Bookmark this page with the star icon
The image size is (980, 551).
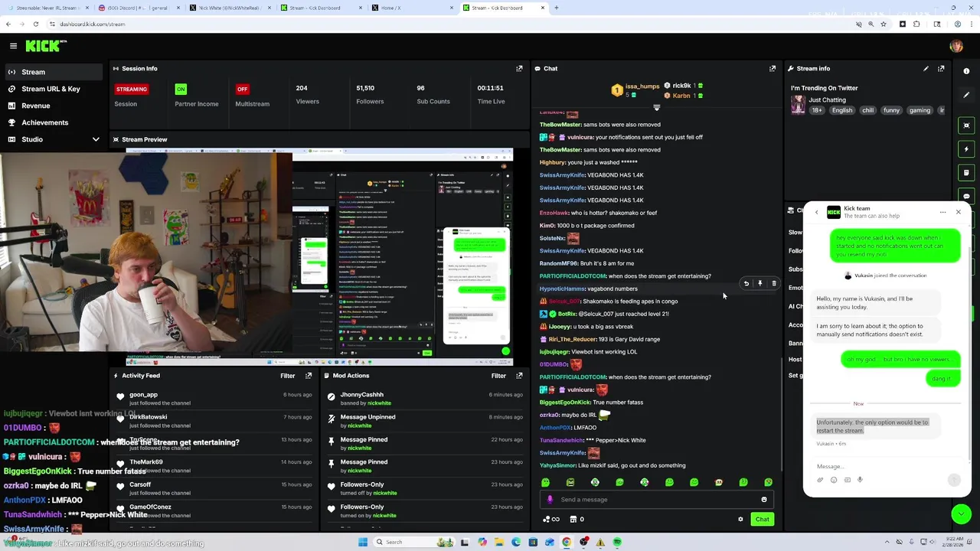884,24
